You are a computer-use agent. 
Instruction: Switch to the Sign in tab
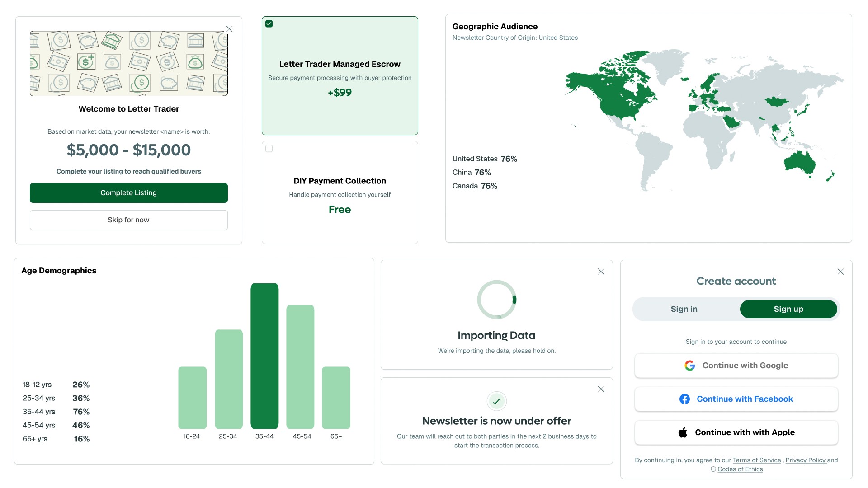(x=684, y=309)
